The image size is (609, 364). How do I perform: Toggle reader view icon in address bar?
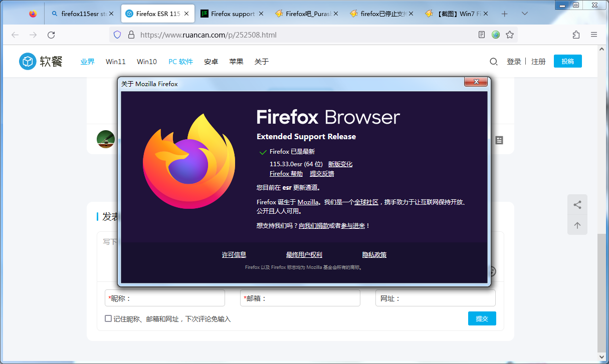[x=482, y=35]
